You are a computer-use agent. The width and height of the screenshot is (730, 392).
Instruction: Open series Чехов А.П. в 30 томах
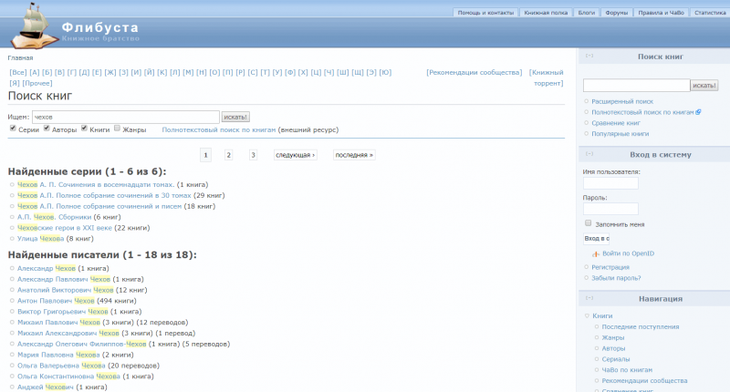coord(104,196)
